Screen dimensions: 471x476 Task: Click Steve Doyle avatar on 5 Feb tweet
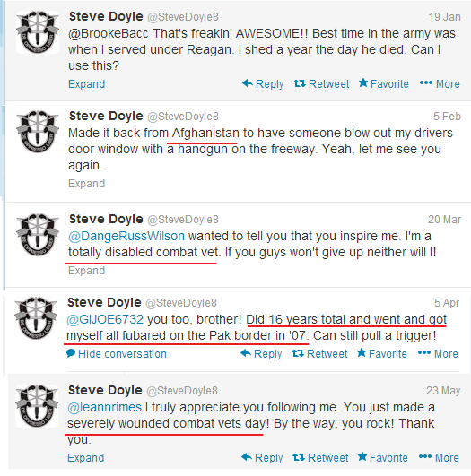(38, 132)
